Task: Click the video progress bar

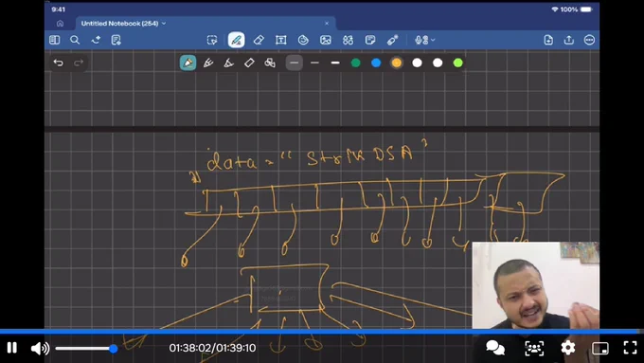Action: point(322,332)
